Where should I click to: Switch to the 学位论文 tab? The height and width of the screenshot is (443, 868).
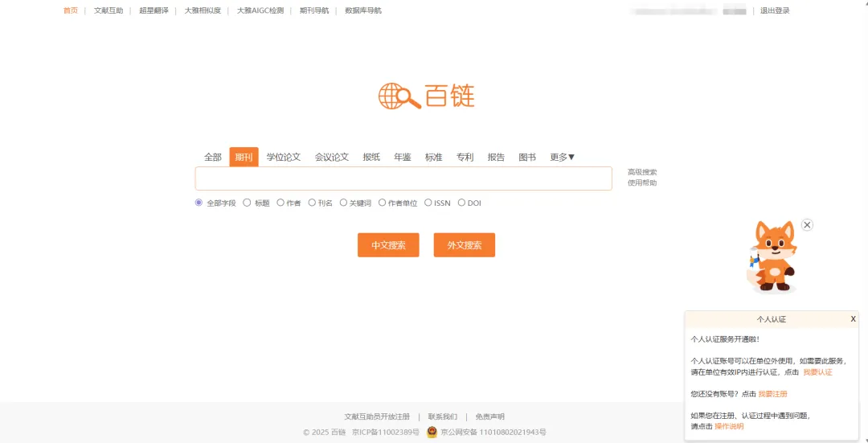click(283, 158)
